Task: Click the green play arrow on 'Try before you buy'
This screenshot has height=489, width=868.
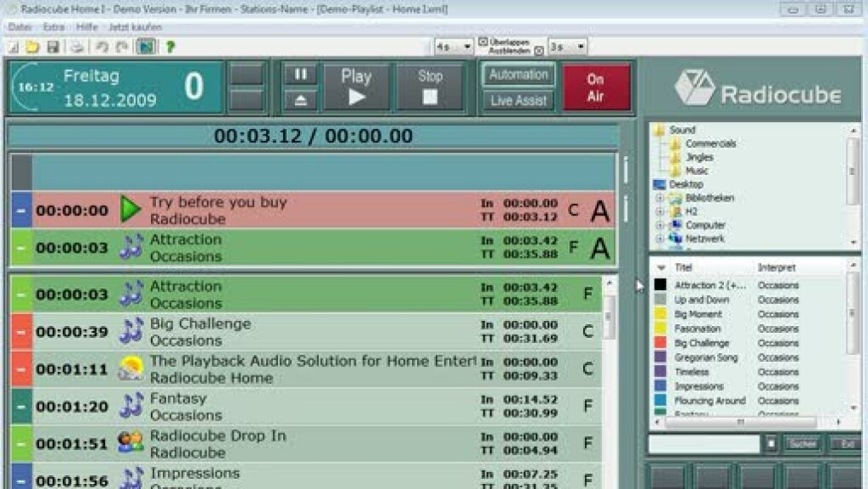Action: click(x=130, y=210)
